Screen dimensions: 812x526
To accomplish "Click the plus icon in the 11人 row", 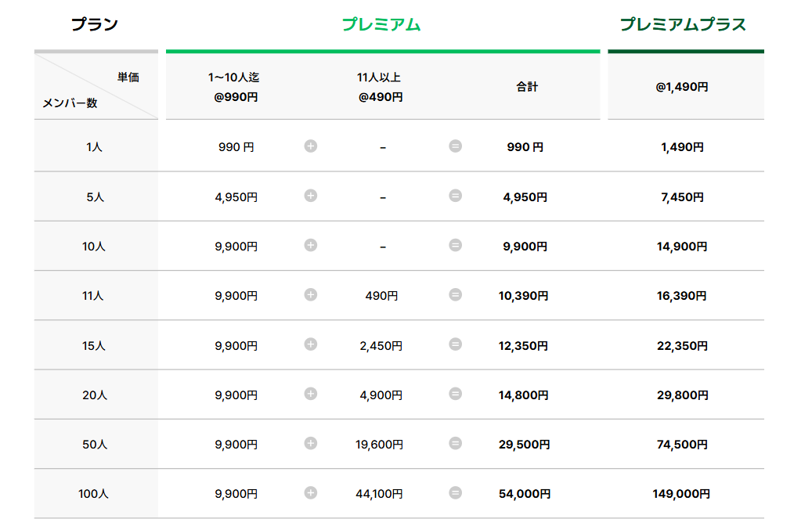I will (310, 294).
